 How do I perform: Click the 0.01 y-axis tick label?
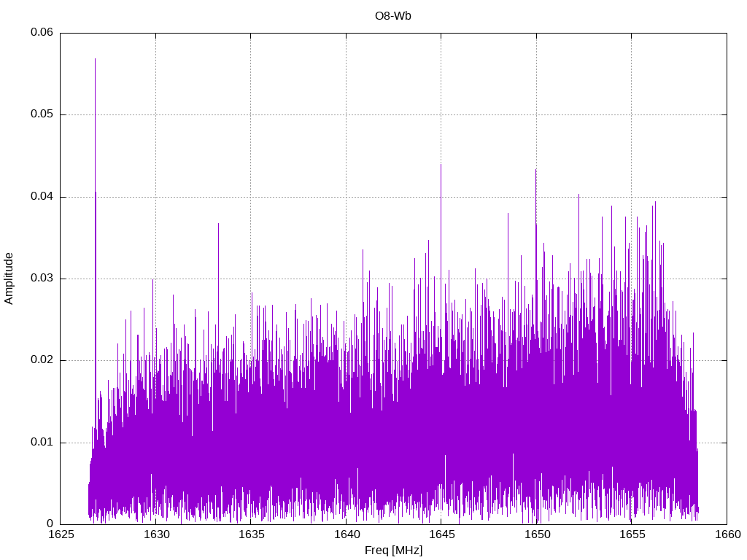click(42, 443)
